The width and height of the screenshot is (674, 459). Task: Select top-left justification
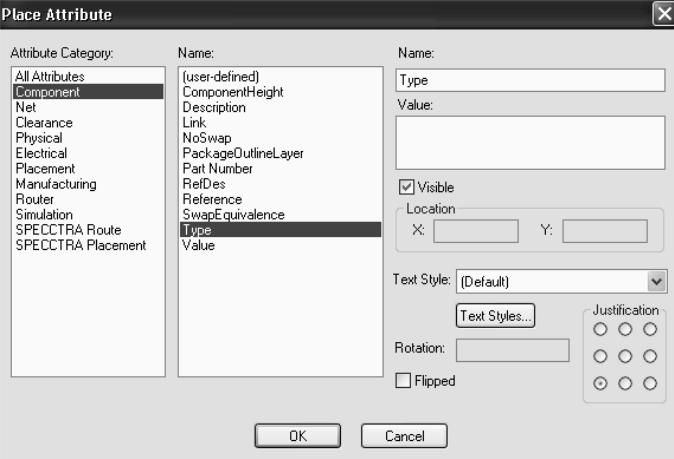point(600,329)
